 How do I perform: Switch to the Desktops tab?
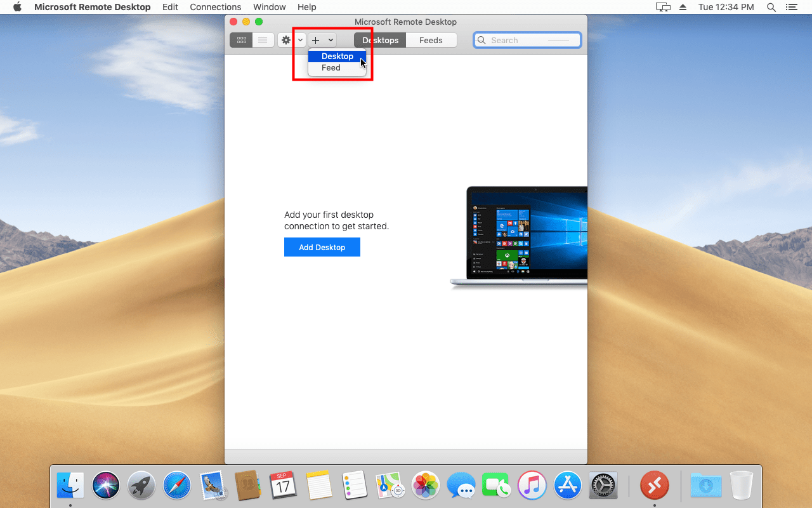click(x=380, y=40)
